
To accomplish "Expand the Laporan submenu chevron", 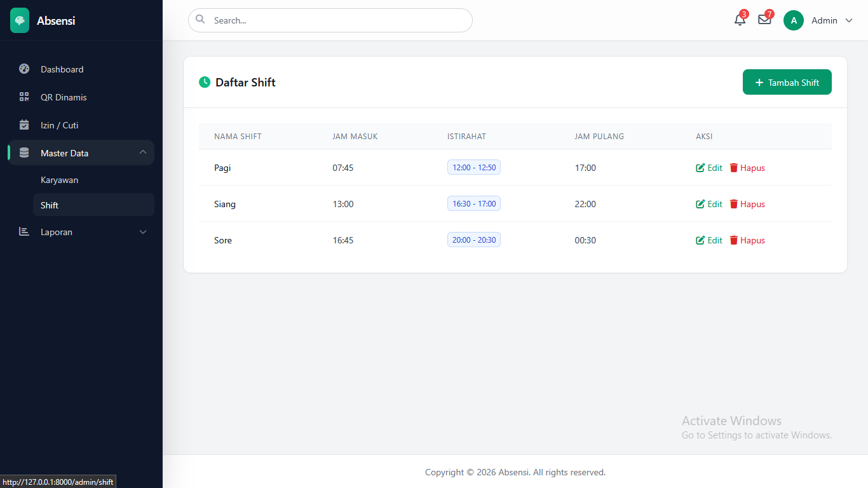I will [143, 232].
